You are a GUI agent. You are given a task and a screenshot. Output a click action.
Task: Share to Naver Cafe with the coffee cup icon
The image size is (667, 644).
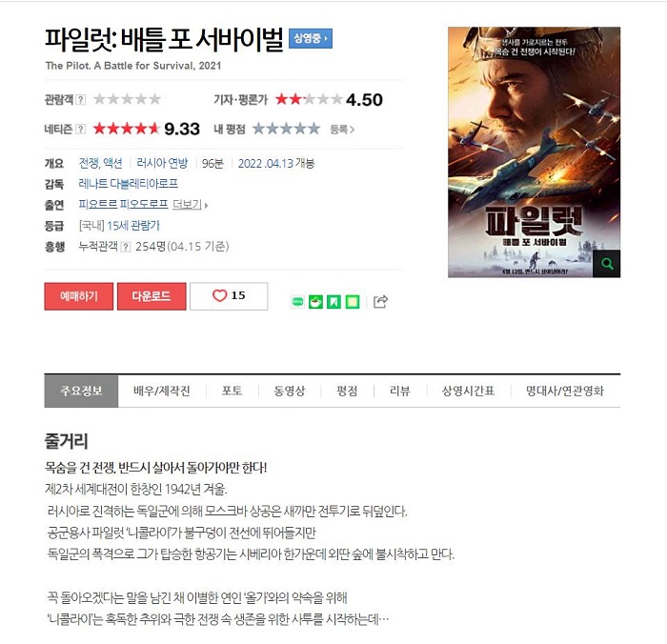point(315,302)
